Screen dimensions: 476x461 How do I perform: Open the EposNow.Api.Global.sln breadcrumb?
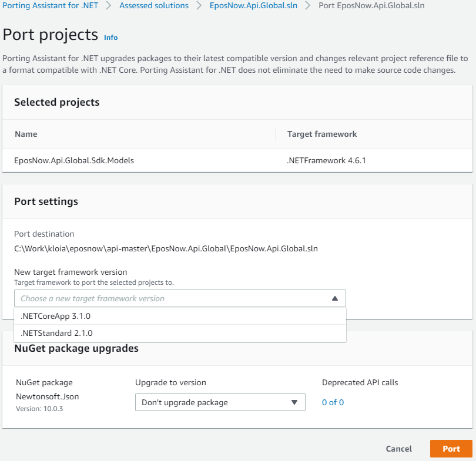(253, 5)
